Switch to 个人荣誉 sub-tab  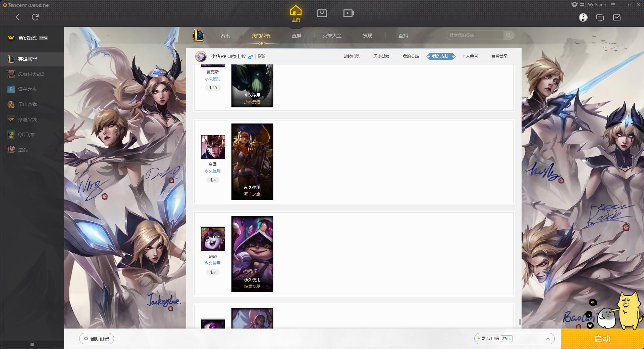click(x=470, y=56)
